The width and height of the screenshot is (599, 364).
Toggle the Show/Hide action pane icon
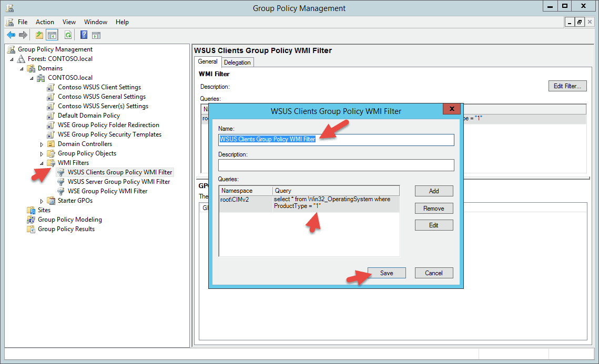96,35
